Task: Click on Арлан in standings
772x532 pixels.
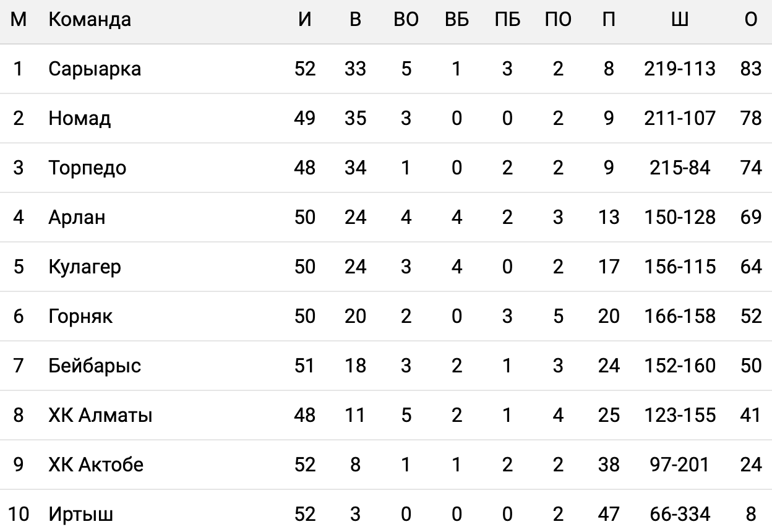Action: click(x=77, y=217)
